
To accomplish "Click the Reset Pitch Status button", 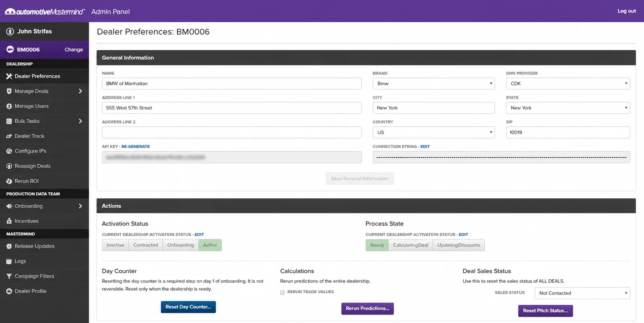I will [x=545, y=311].
